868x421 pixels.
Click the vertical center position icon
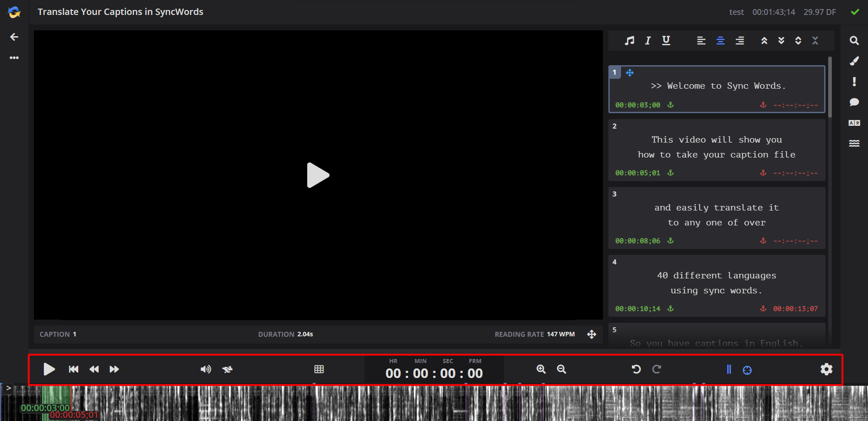tap(798, 41)
